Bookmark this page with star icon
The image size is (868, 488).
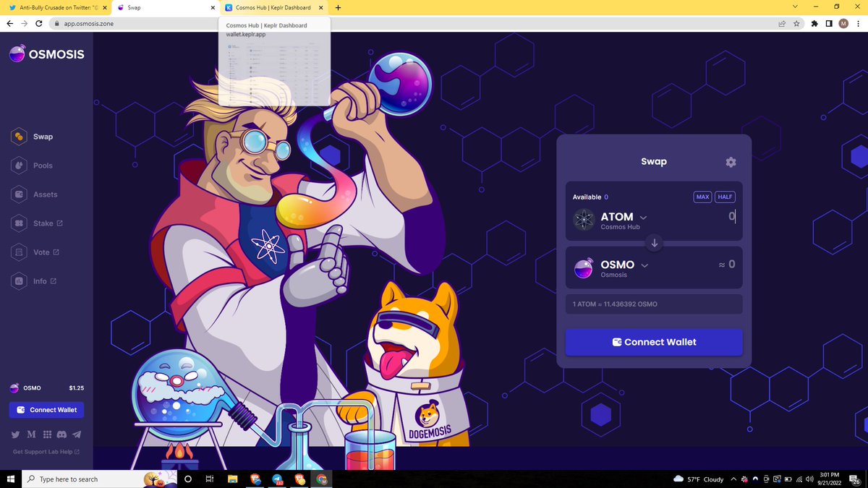796,23
